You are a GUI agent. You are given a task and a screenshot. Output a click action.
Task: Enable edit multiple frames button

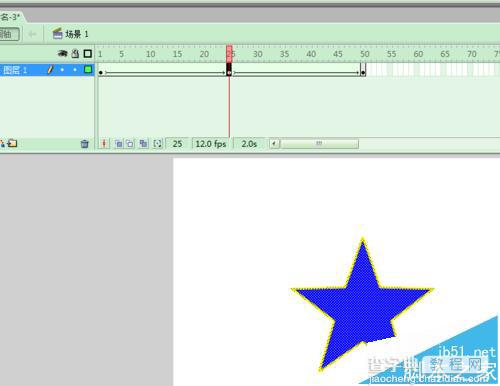(143, 144)
